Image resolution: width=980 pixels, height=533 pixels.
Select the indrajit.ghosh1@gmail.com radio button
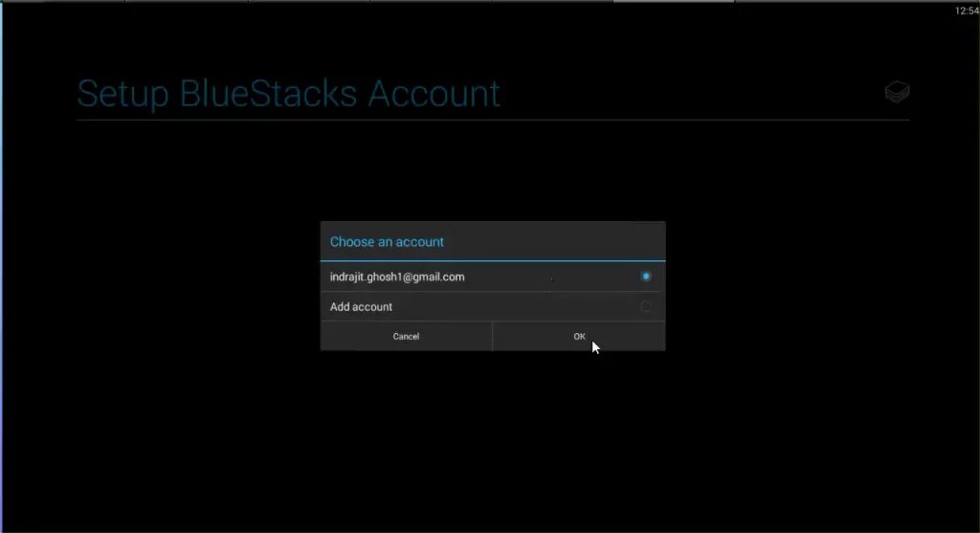click(x=646, y=277)
